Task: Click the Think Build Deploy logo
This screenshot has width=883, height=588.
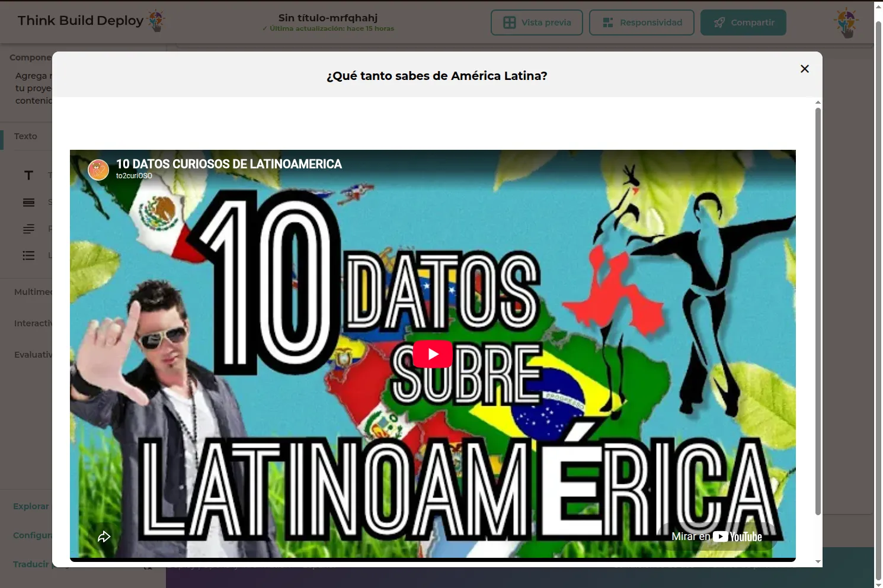Action: coord(91,21)
